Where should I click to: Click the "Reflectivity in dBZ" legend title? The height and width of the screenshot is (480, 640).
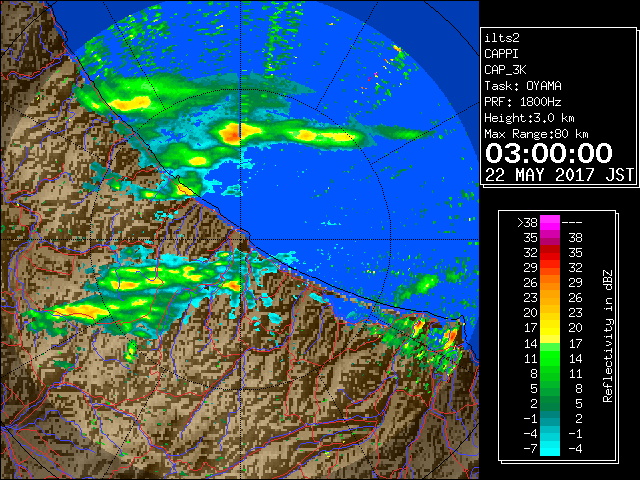(x=607, y=336)
